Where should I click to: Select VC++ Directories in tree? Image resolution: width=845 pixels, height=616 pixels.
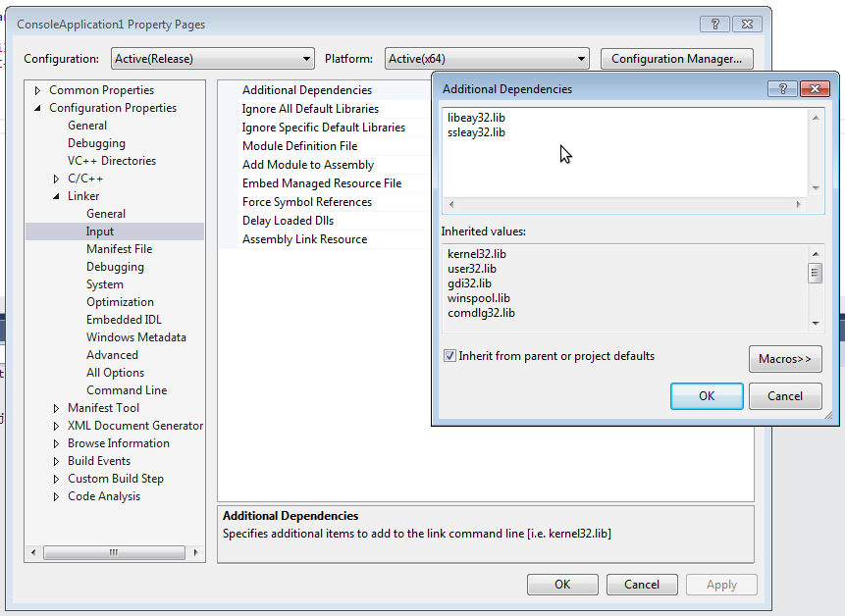pyautogui.click(x=112, y=161)
